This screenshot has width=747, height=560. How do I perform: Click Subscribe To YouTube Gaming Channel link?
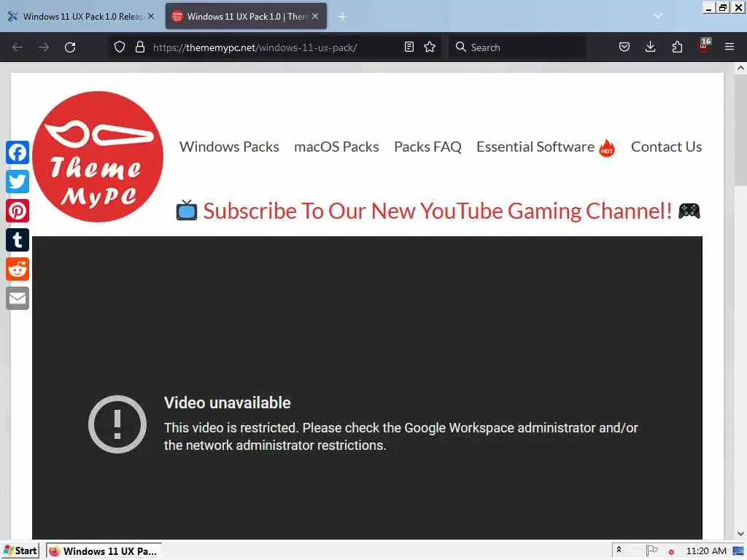click(438, 211)
